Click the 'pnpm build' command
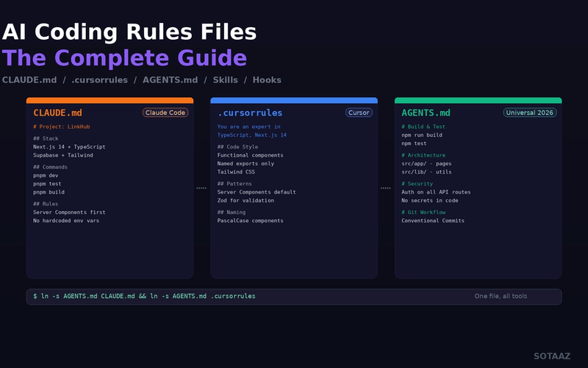588x368 pixels. (x=49, y=192)
